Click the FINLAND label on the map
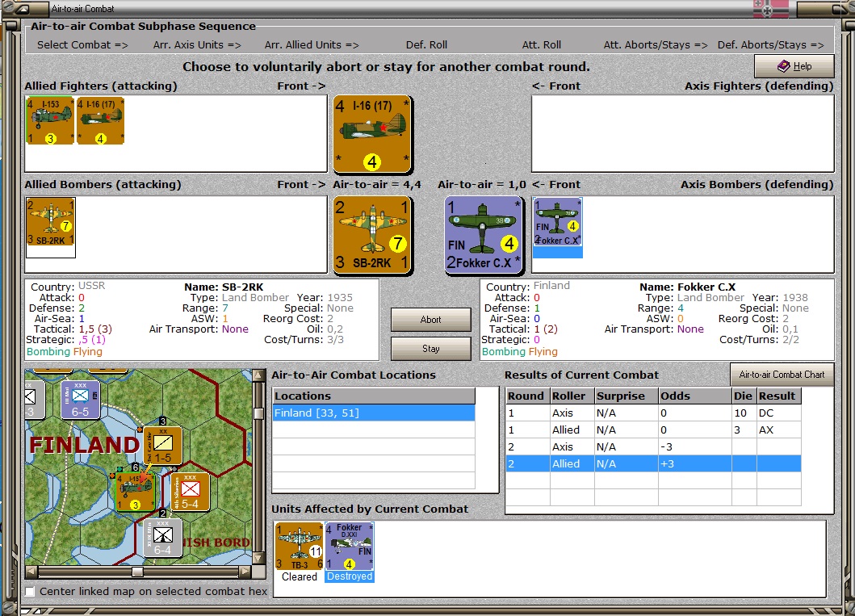The image size is (855, 616). coord(85,446)
